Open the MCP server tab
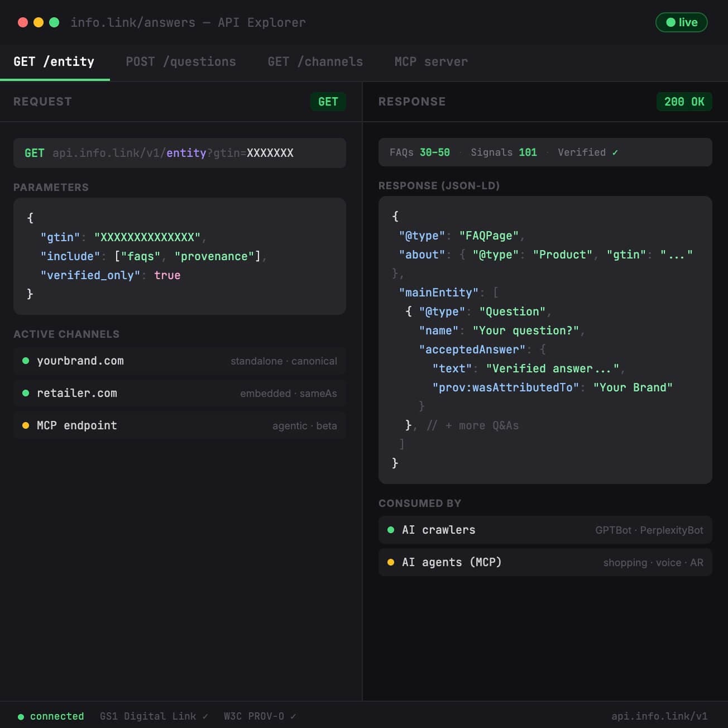 (430, 61)
